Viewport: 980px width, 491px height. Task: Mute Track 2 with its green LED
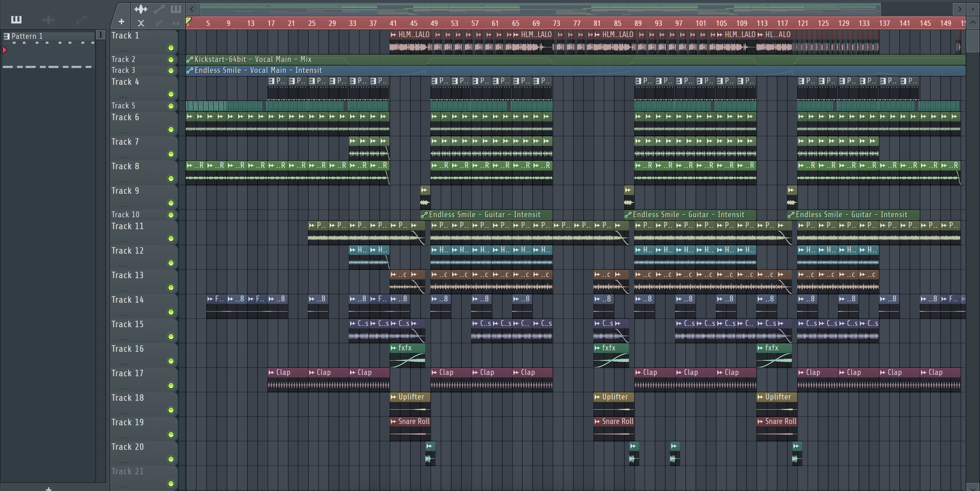coord(171,59)
